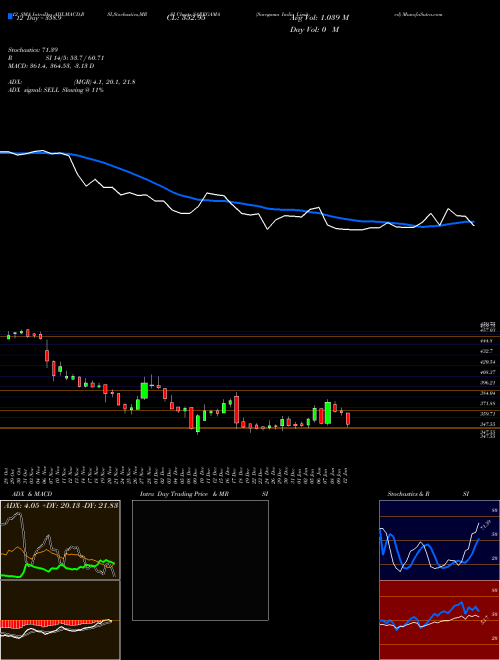Click the 359.71 price axis label
500x660 pixels.
(x=488, y=414)
